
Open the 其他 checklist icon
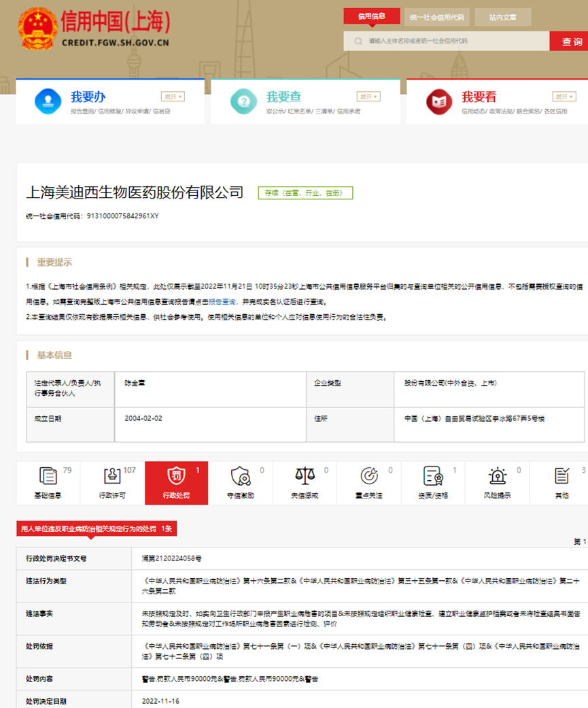561,476
